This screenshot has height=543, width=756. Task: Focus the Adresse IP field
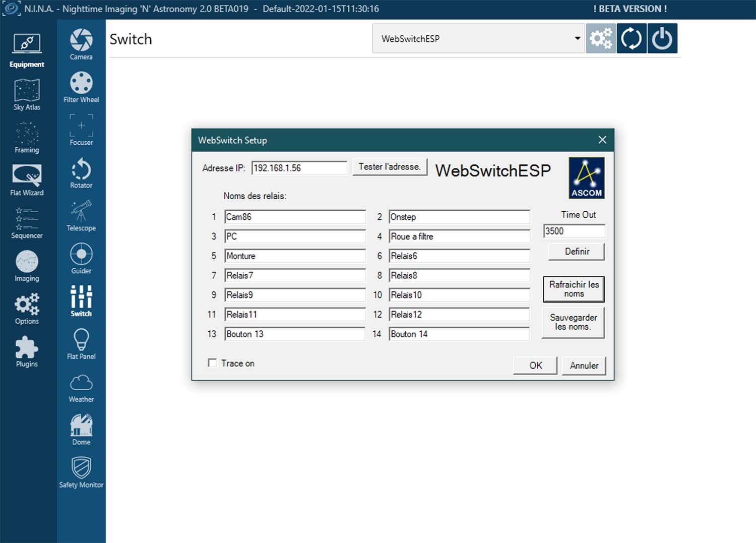coord(299,168)
